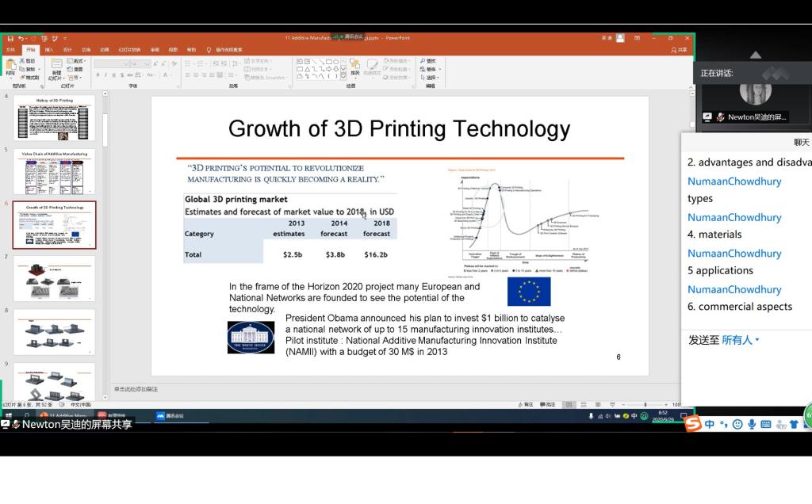The image size is (812, 504).
Task: Toggle Italic formatting in font group
Action: pyautogui.click(x=105, y=75)
